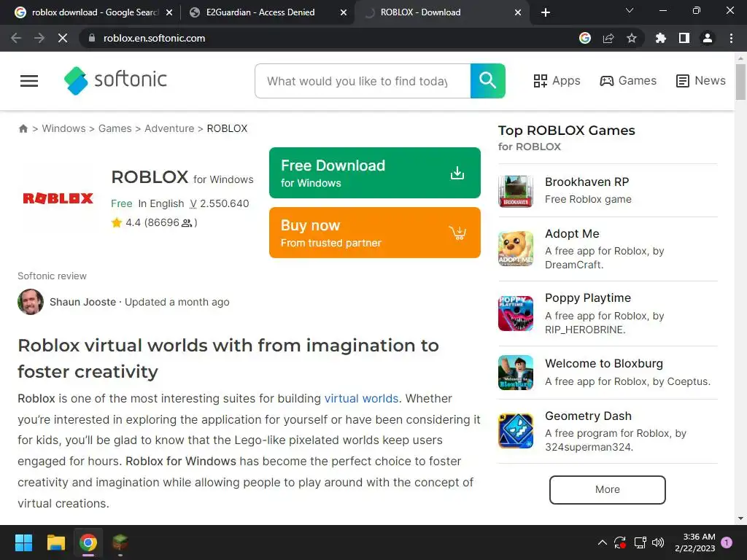
Task: Bookmark this page with the star icon
Action: pyautogui.click(x=632, y=38)
